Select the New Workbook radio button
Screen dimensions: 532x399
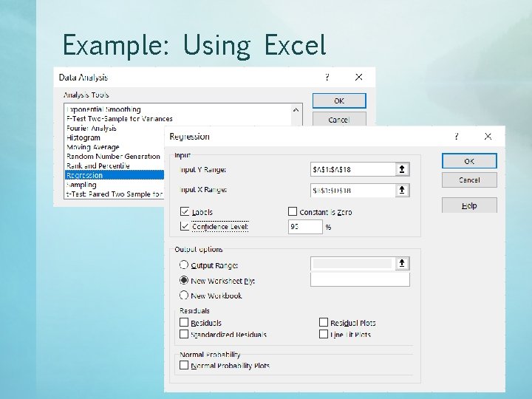coord(184,295)
